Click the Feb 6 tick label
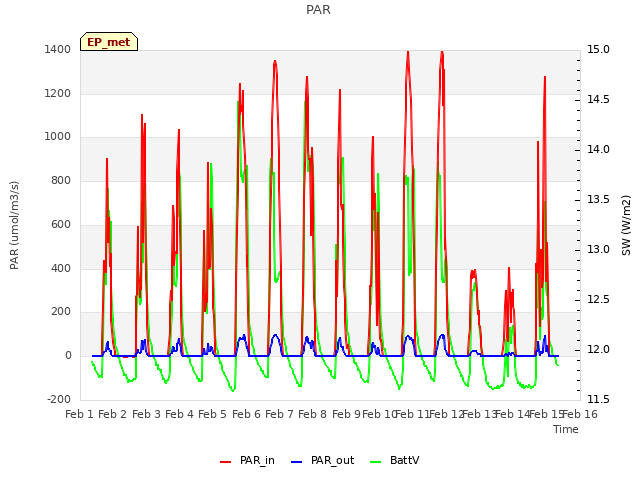 (246, 414)
